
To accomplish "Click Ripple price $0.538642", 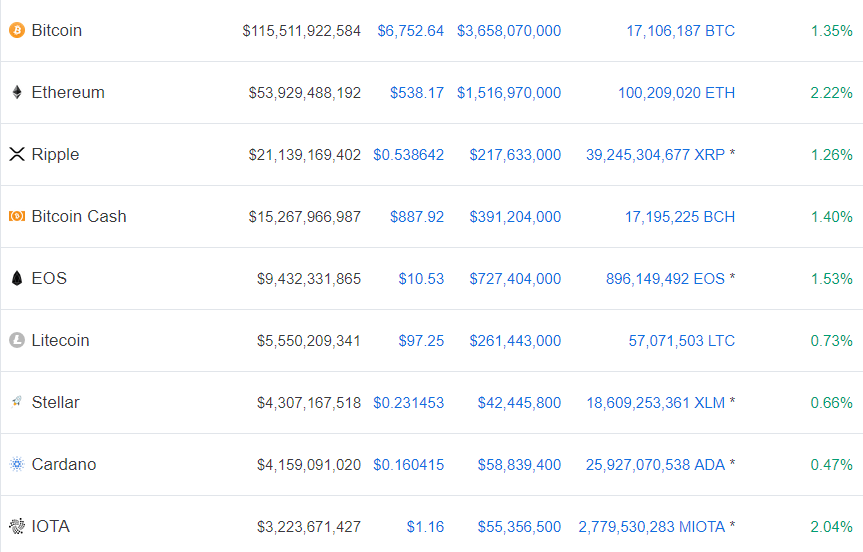I will pyautogui.click(x=408, y=155).
